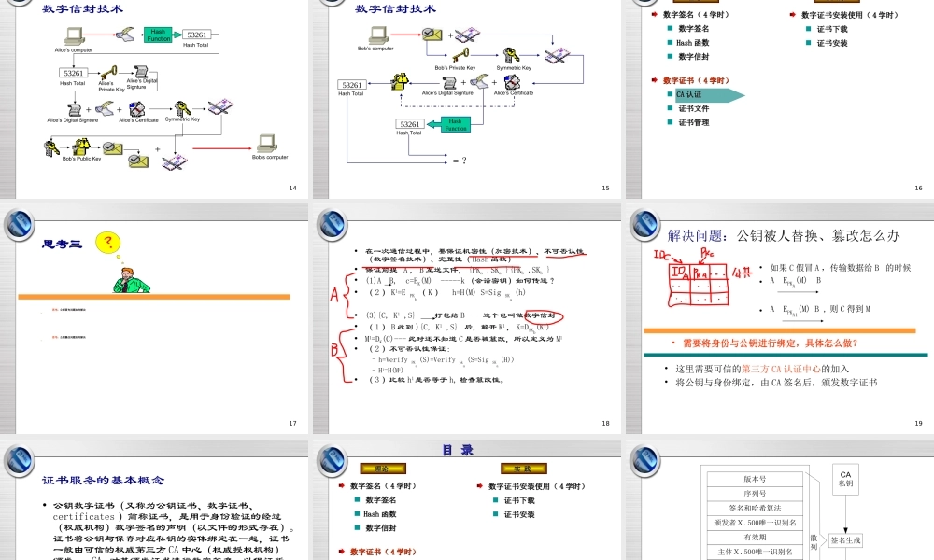Click the 53261 hash total box on slide 14
Viewport: 934px width, 560px height.
[196, 34]
